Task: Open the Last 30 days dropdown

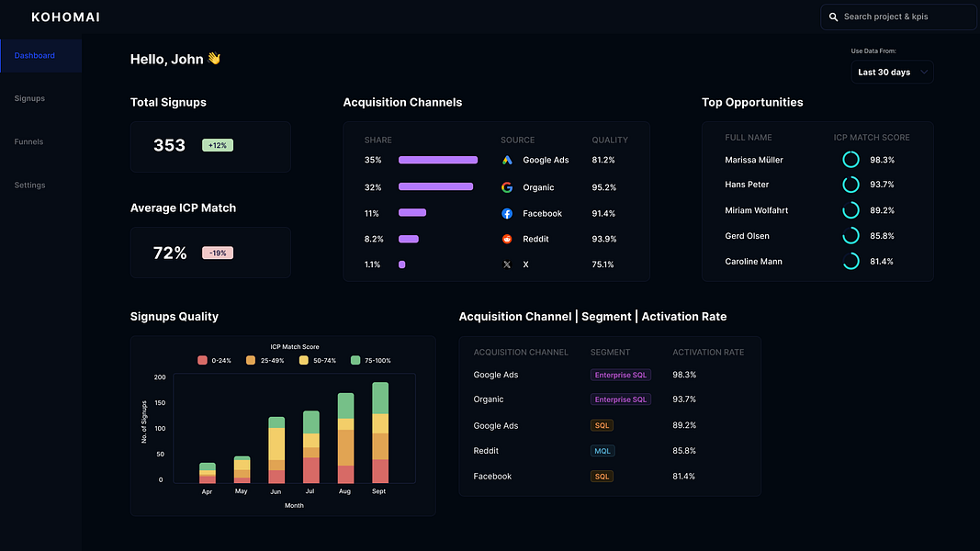Action: coord(892,72)
